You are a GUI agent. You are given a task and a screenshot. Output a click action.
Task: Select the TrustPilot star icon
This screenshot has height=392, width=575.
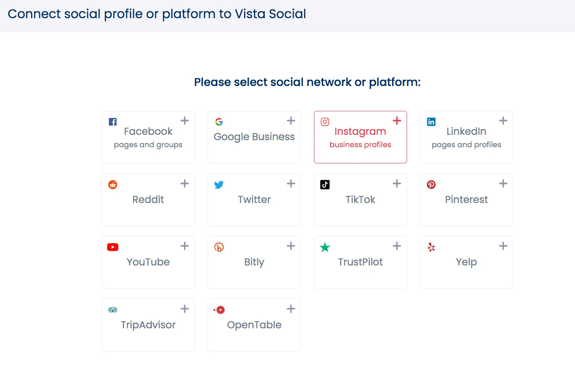pos(325,247)
